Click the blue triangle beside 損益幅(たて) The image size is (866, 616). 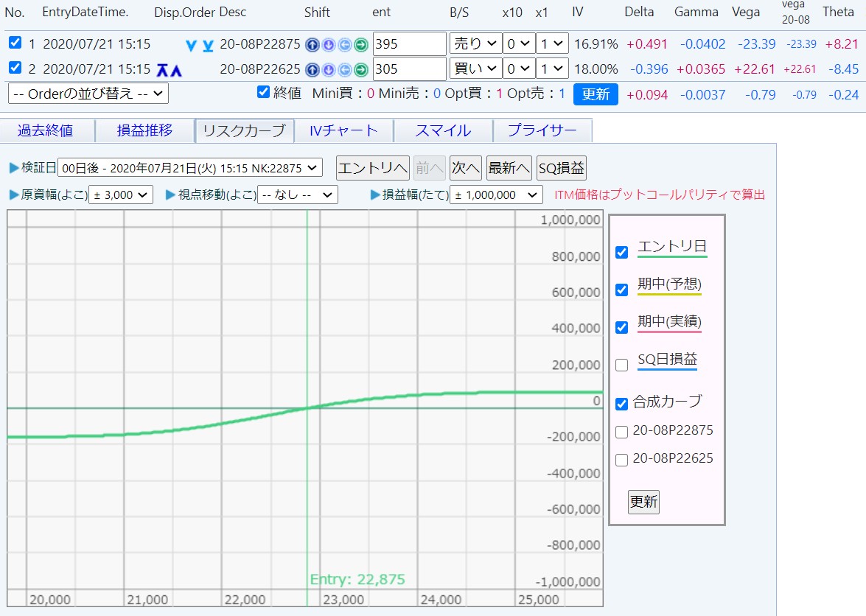click(x=376, y=195)
